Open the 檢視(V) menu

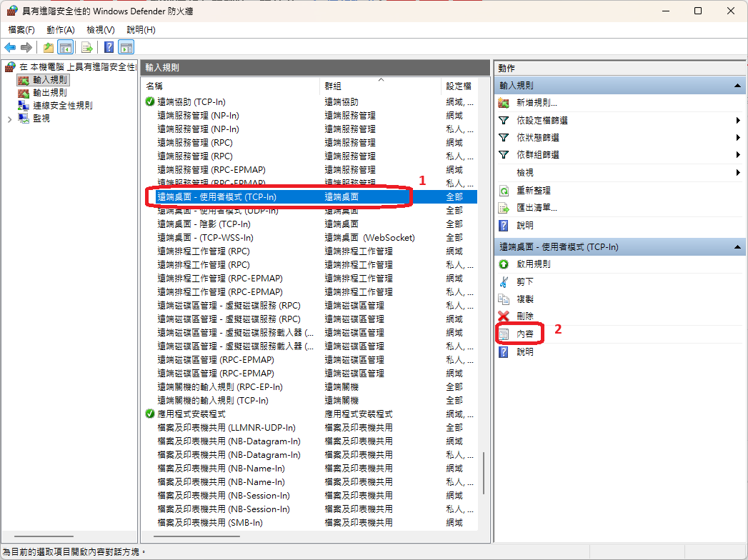click(100, 30)
